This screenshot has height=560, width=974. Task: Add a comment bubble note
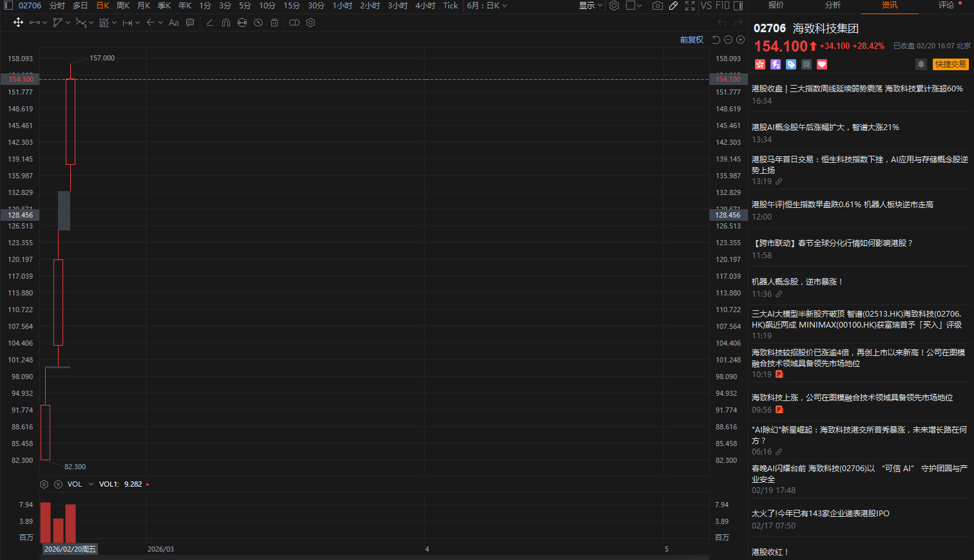190,23
